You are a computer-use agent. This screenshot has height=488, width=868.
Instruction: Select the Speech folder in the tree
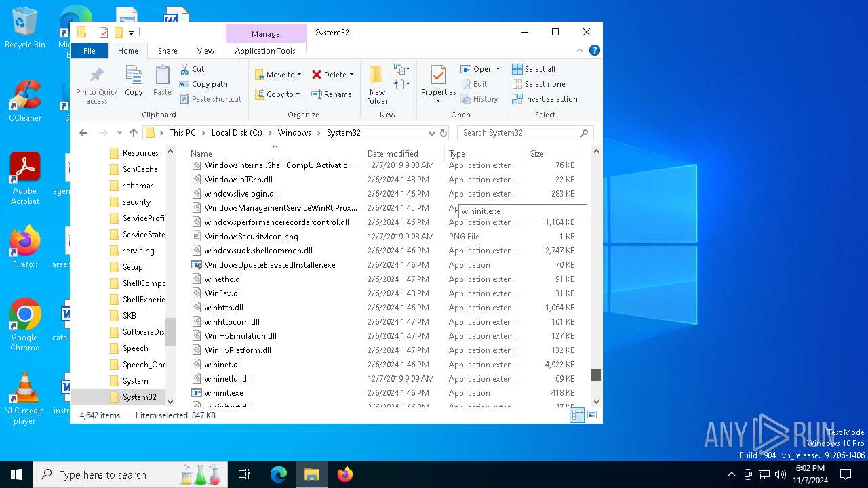[135, 348]
